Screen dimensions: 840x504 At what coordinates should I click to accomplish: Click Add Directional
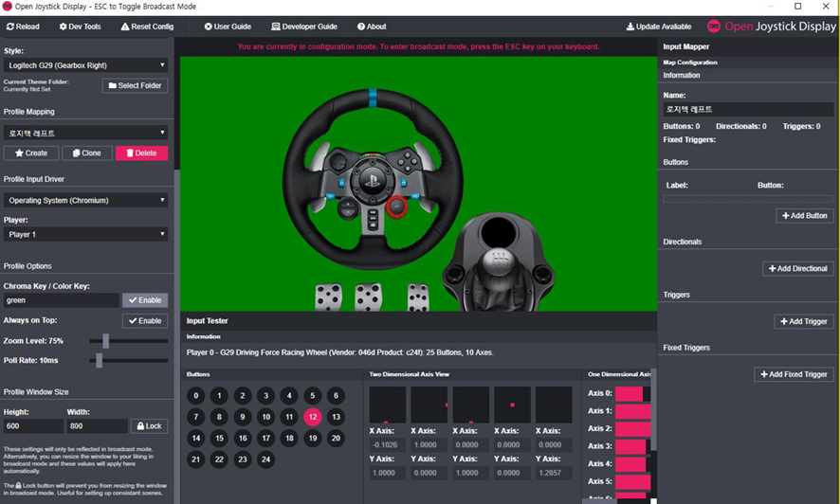pos(797,269)
